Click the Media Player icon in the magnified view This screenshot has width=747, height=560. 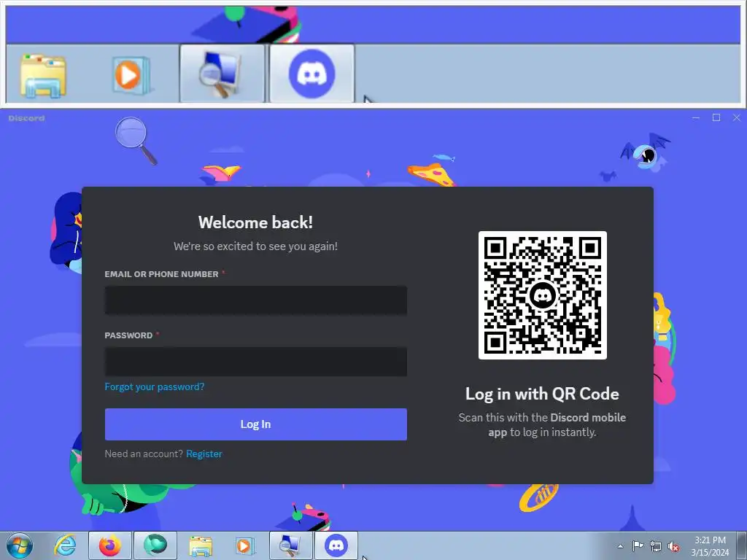tap(131, 75)
